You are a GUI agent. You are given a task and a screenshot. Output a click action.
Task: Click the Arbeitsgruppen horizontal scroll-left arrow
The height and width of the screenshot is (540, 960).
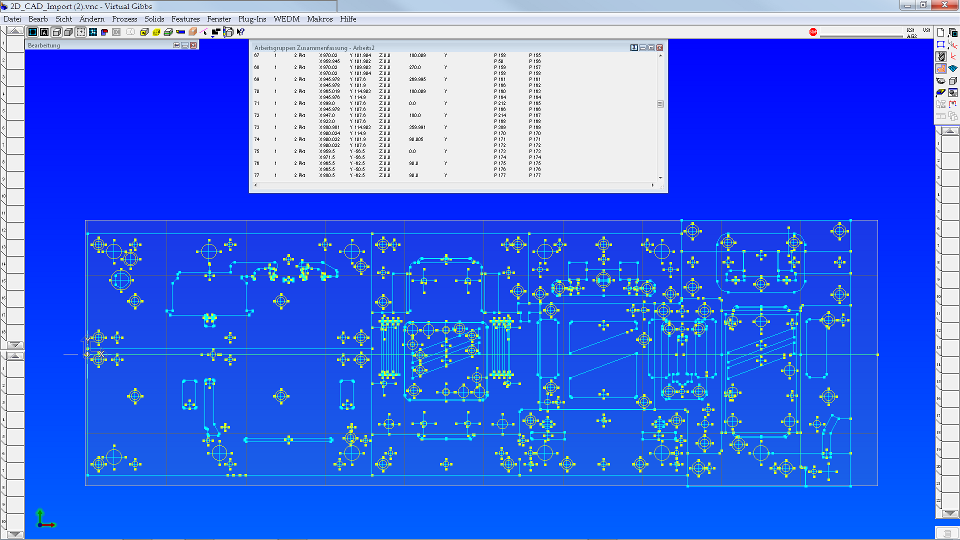tap(255, 185)
